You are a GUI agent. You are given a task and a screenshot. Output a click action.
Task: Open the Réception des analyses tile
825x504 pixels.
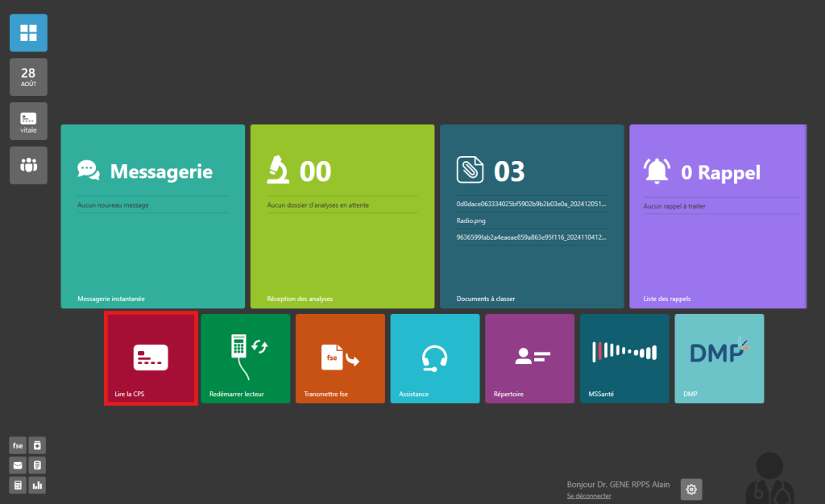(342, 216)
